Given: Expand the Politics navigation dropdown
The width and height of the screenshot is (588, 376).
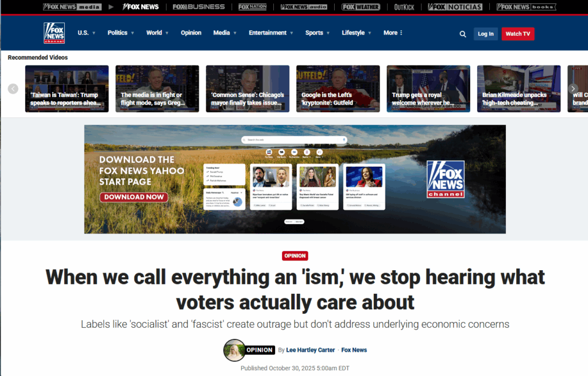Looking at the screenshot, I should (121, 33).
